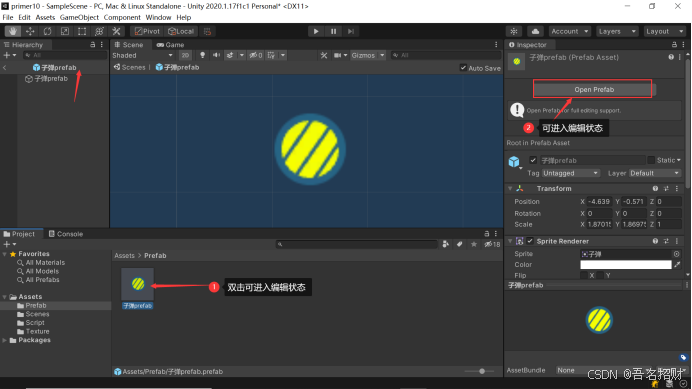
Task: Click the Pause button
Action: [333, 31]
